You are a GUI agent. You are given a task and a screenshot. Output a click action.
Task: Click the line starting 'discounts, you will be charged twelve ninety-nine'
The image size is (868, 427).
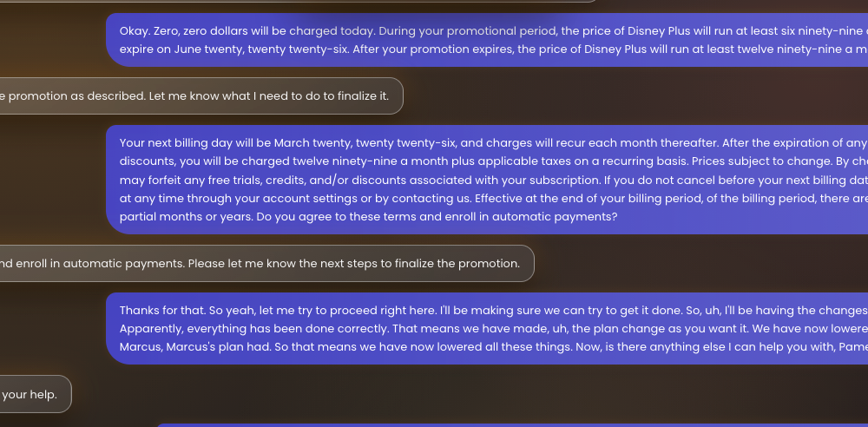click(x=347, y=161)
